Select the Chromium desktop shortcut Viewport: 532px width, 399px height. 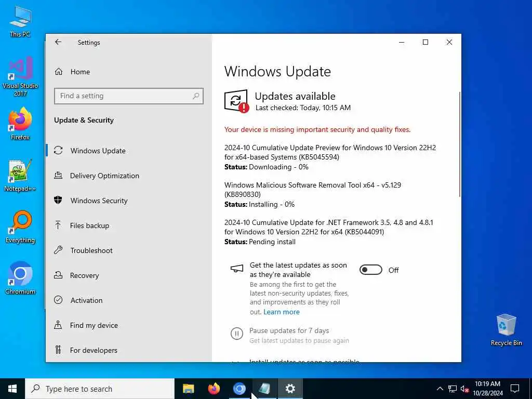pos(20,278)
